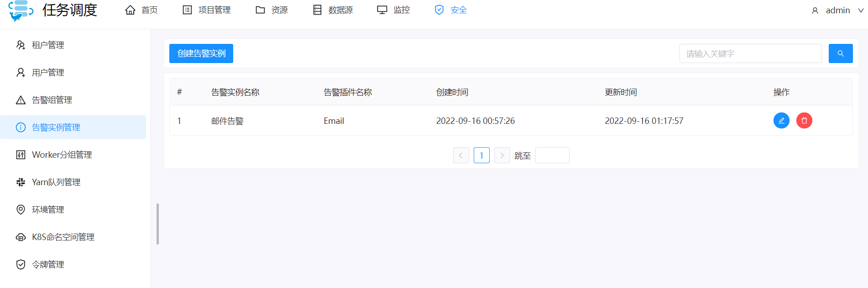This screenshot has height=288, width=868.
Task: Expand the admin user dropdown
Action: tap(837, 11)
